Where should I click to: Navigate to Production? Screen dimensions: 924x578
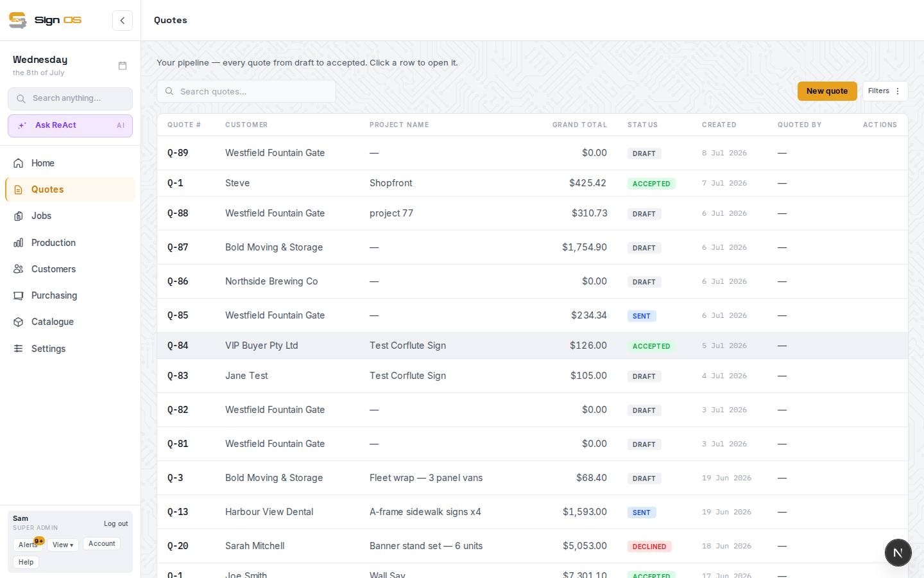coord(70,243)
